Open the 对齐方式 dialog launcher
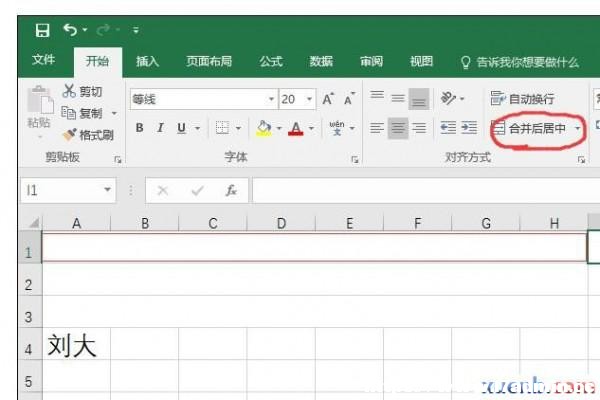The width and height of the screenshot is (600, 400). pos(581,160)
